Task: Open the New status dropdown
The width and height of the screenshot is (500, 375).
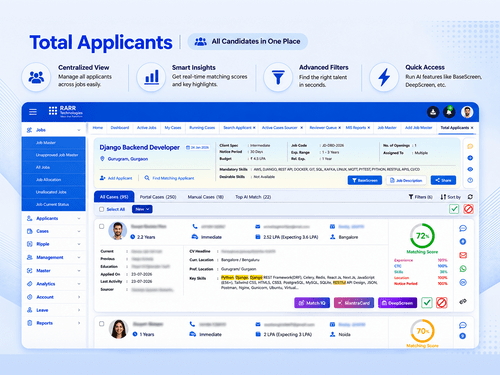Action: point(142,209)
